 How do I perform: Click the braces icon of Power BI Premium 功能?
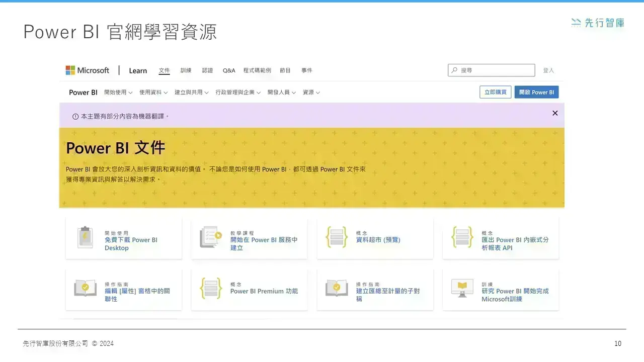tap(210, 288)
